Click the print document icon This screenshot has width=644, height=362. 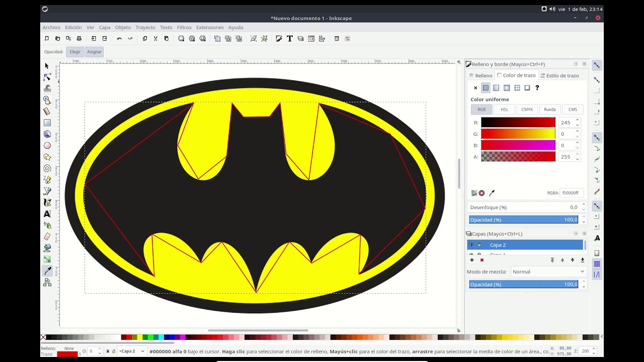(x=79, y=39)
